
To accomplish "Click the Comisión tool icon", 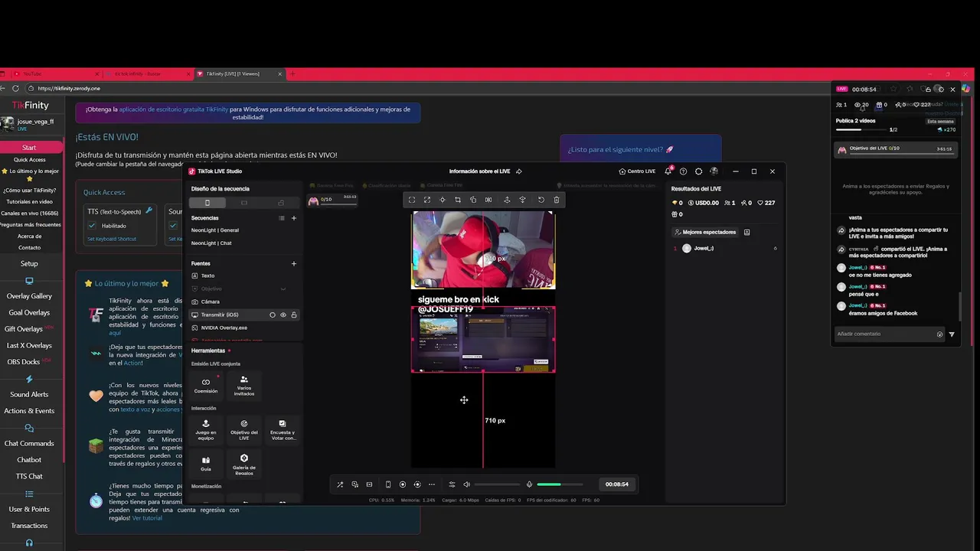I will coord(206,385).
